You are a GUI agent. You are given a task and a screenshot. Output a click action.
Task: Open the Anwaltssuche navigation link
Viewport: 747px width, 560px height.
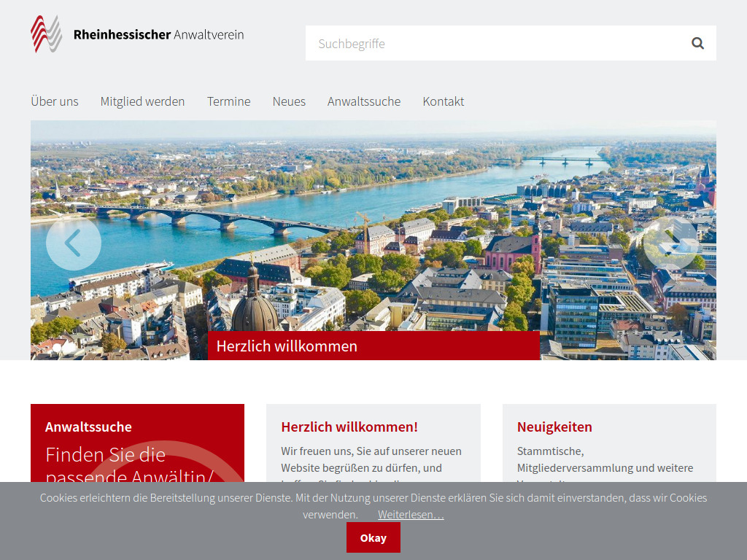point(364,101)
